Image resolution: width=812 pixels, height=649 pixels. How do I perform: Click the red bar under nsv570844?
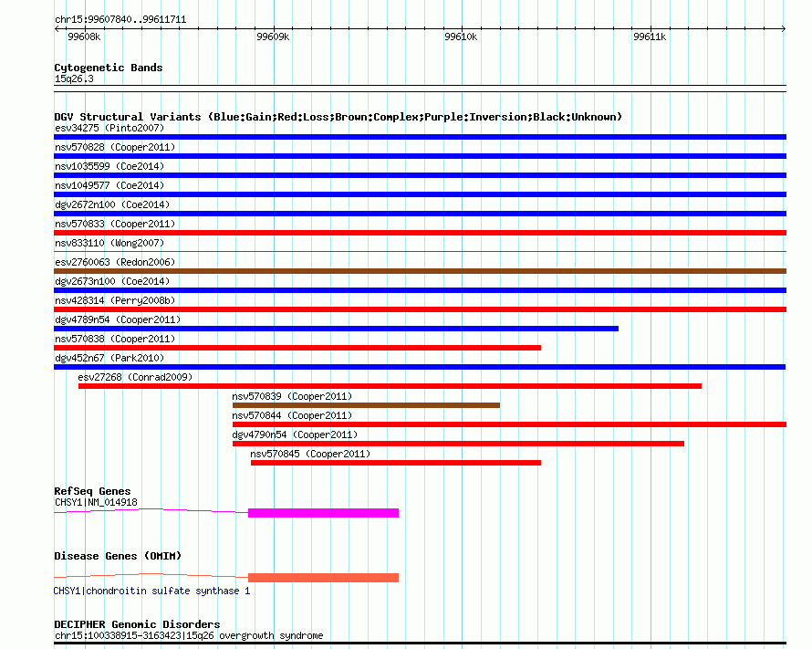510,424
